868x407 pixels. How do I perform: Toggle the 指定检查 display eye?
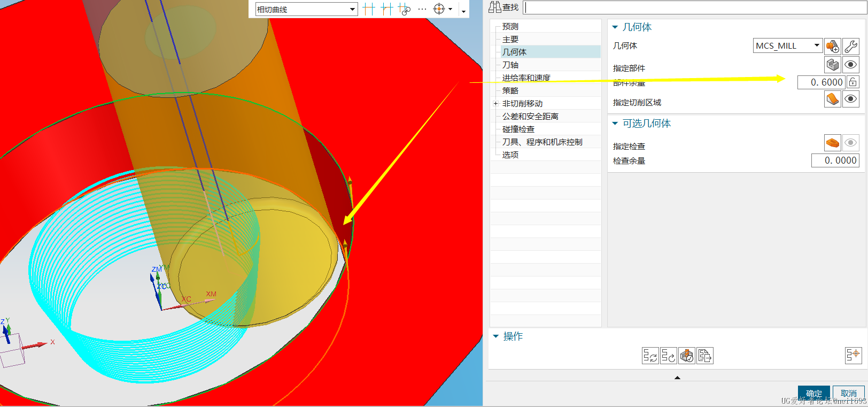851,143
